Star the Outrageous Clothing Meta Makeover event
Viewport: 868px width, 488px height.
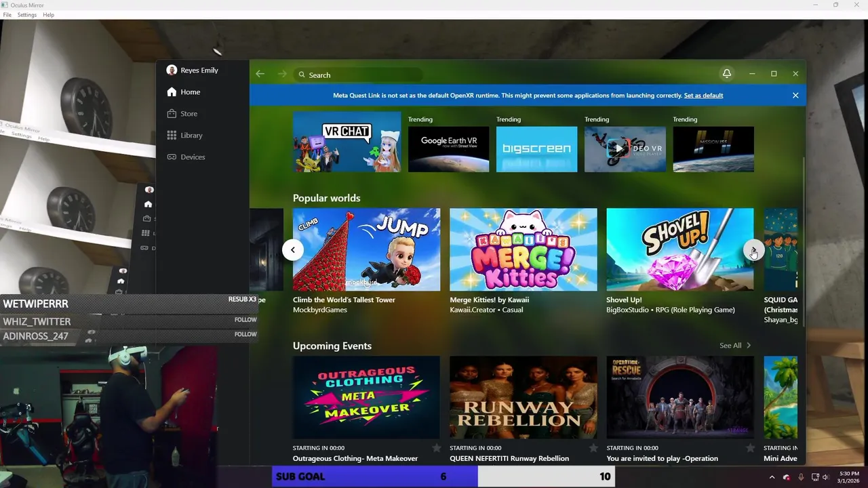tap(436, 448)
